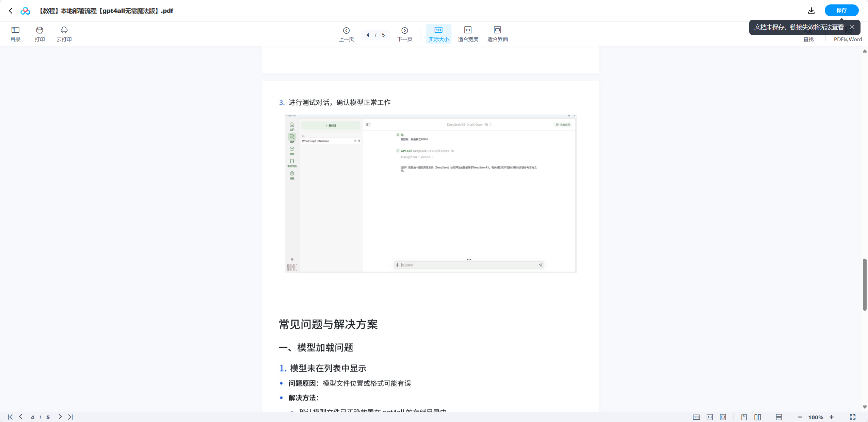Switch to single page layout icon
The width and height of the screenshot is (868, 422).
(744, 417)
